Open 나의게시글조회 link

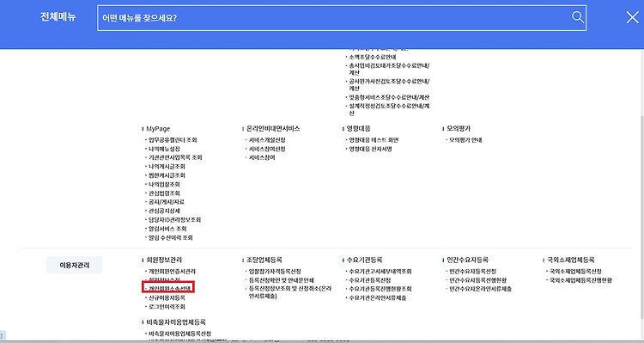(x=167, y=167)
